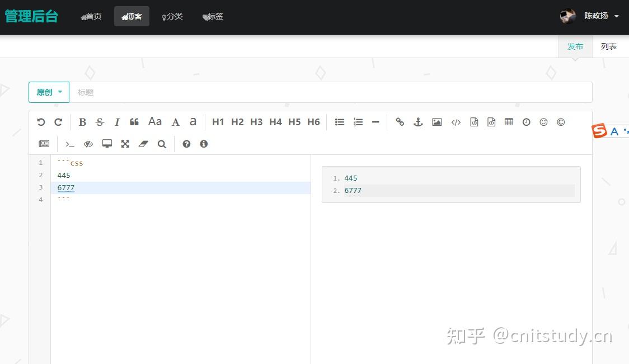
Task: Jump to line with terminal icon
Action: click(x=70, y=144)
